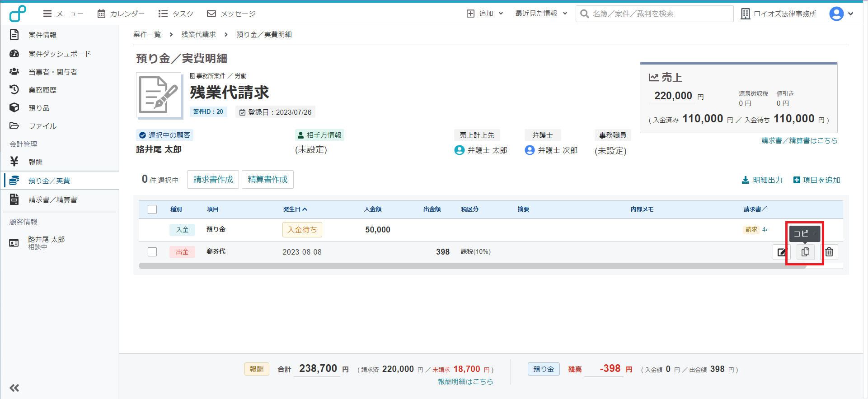This screenshot has width=868, height=399.
Task: Click the 弁護士 次郎 user avatar icon
Action: click(530, 150)
